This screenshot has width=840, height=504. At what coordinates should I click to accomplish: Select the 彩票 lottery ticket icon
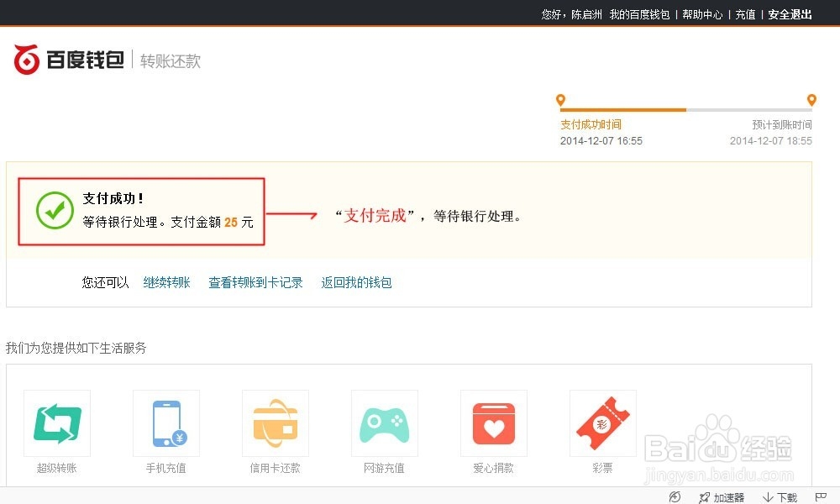602,423
